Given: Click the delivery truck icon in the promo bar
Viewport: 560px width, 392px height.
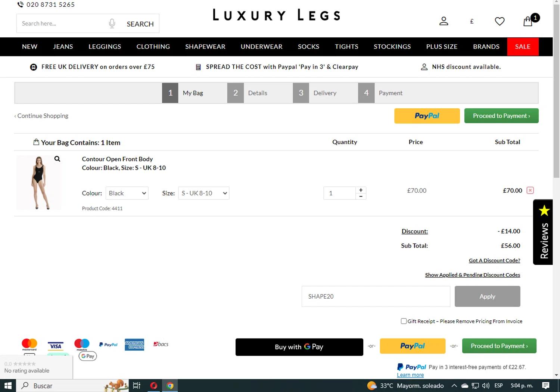Looking at the screenshot, I should (33, 67).
